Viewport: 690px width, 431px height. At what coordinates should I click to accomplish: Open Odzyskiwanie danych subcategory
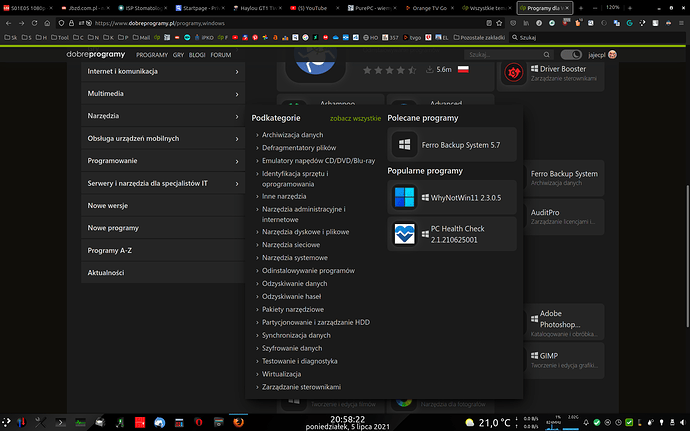pyautogui.click(x=294, y=284)
